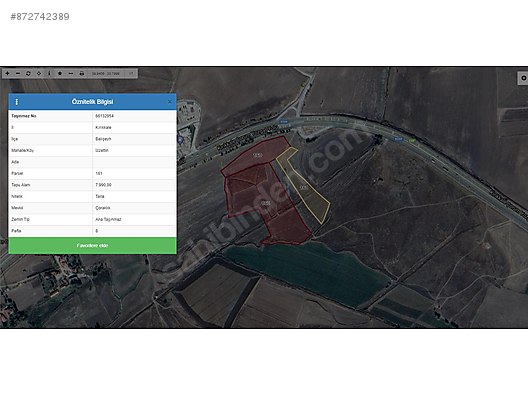Screen dimensions: 528x396
Task: Select the line measure tool
Action: (71, 73)
